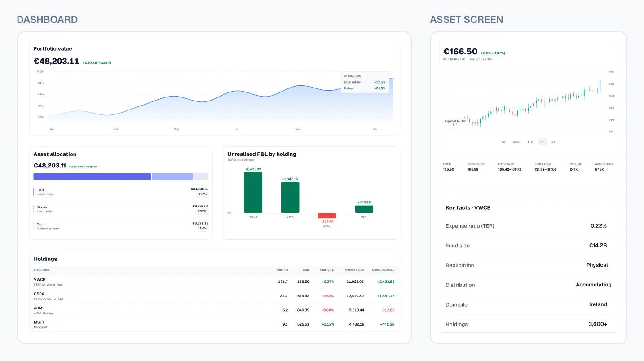Click the green MSFT bar in the P&L chart
Screen dimensions: 644x361
click(364, 209)
